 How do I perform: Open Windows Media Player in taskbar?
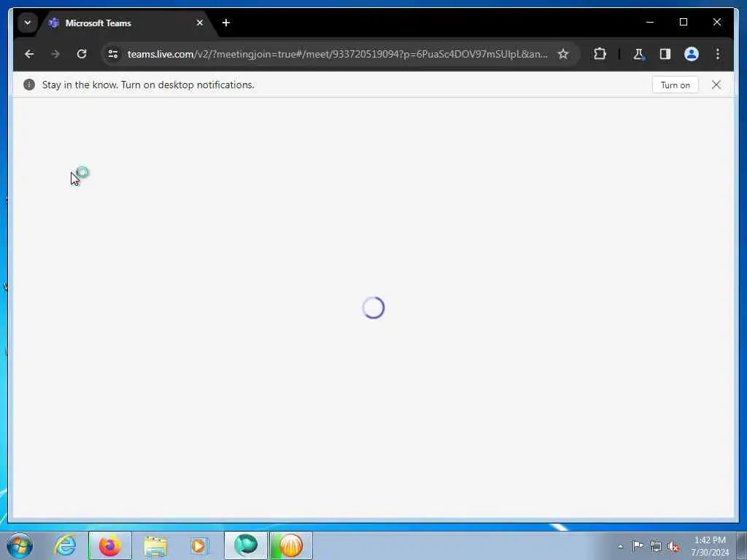(x=199, y=545)
